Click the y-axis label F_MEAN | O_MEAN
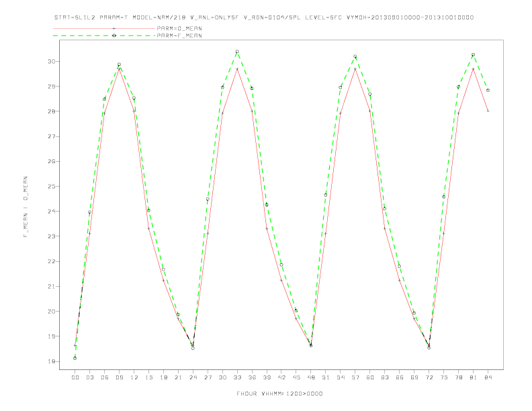This screenshot has height=411, width=532. click(x=26, y=207)
